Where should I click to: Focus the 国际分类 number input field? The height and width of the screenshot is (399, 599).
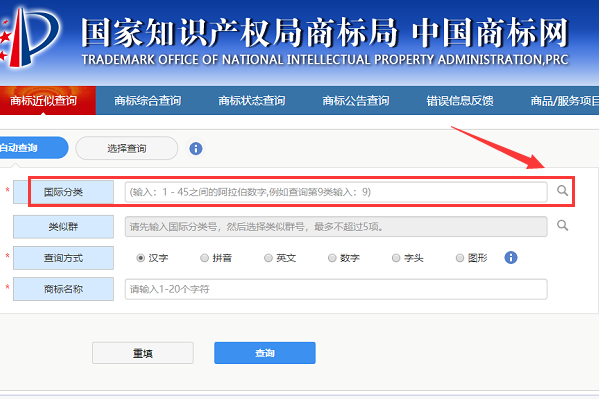tap(336, 192)
